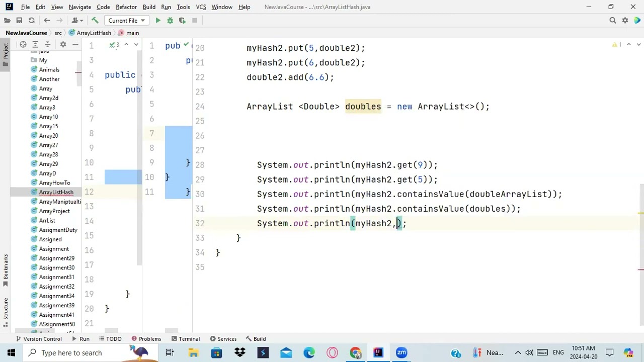Run the current file with green play
The height and width of the screenshot is (362, 644).
(158, 21)
